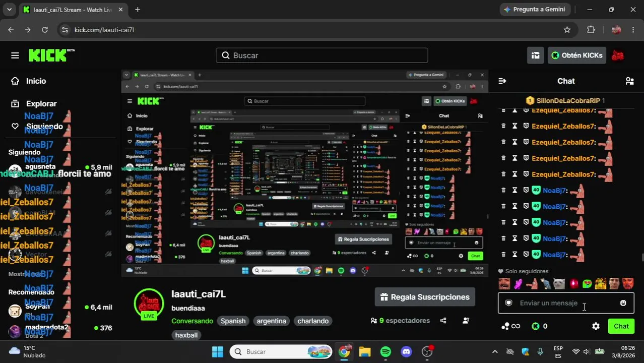Open the chat users list icon
Viewport: 644px width, 363px height.
point(629,81)
